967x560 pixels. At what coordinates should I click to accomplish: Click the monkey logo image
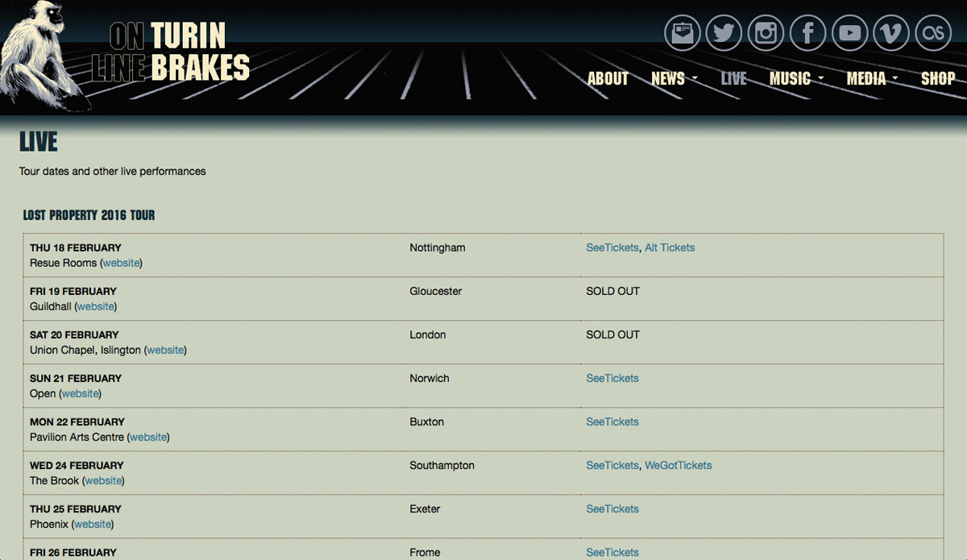[x=44, y=56]
